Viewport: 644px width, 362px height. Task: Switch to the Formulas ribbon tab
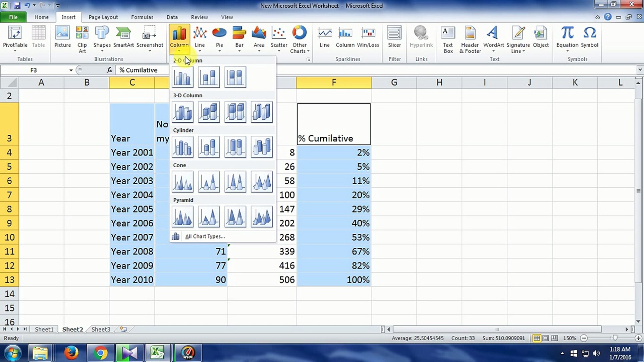click(x=142, y=17)
